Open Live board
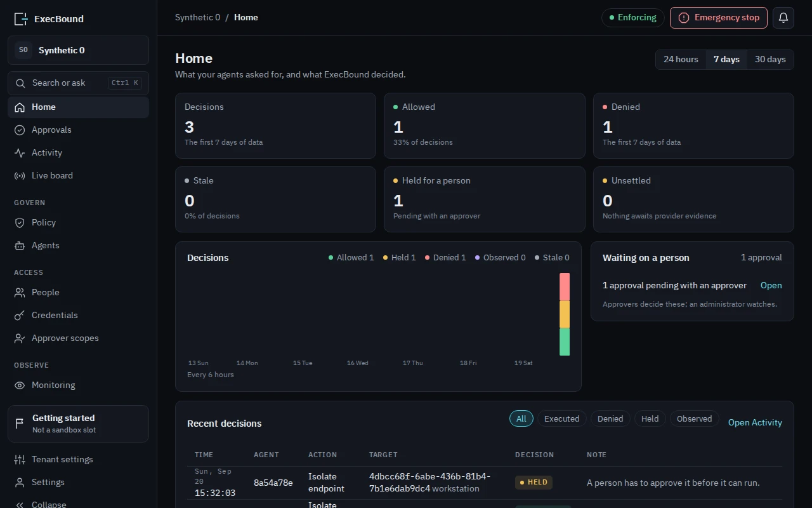The width and height of the screenshot is (812, 508). point(78,176)
